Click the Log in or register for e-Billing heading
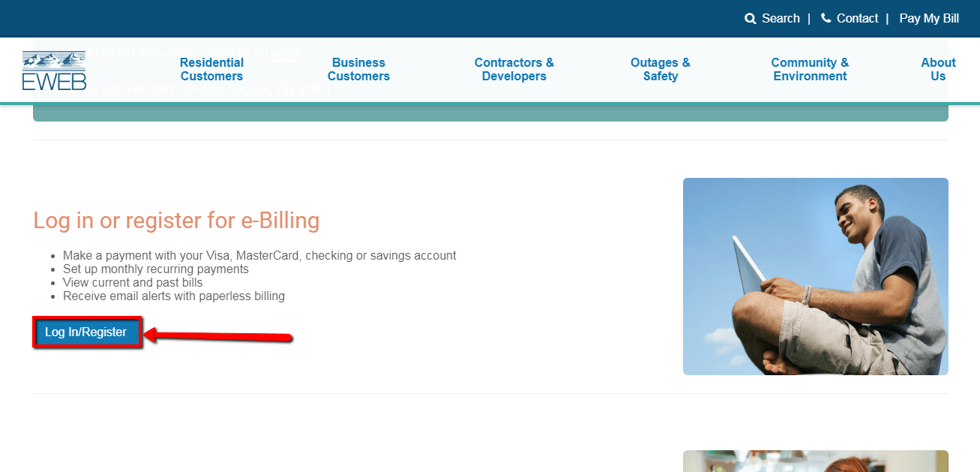 point(176,221)
